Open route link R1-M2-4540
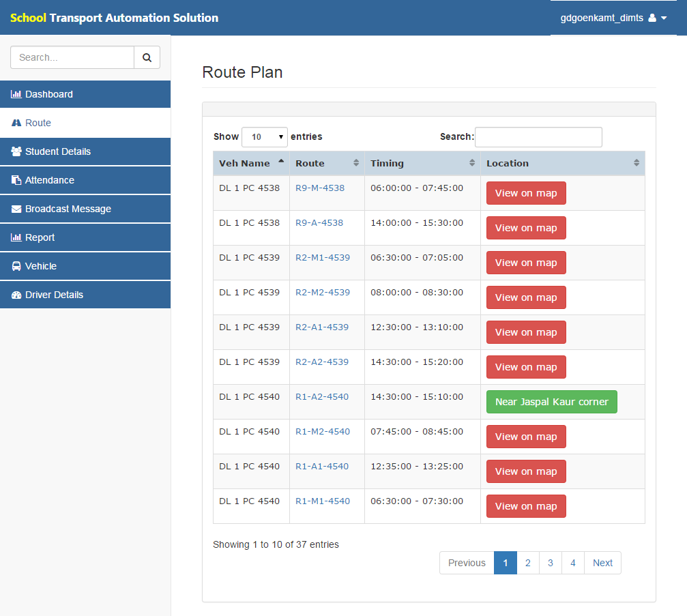This screenshot has height=616, width=687. (x=323, y=432)
